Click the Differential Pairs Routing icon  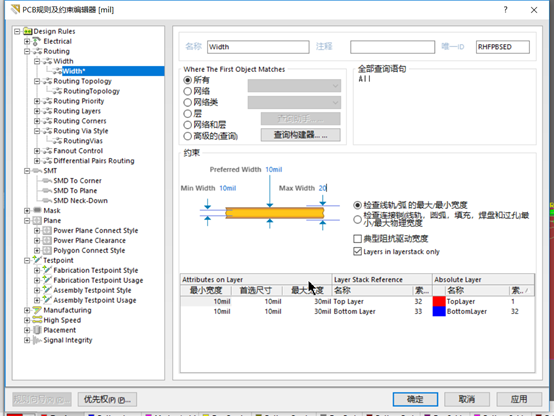pyautogui.click(x=47, y=161)
